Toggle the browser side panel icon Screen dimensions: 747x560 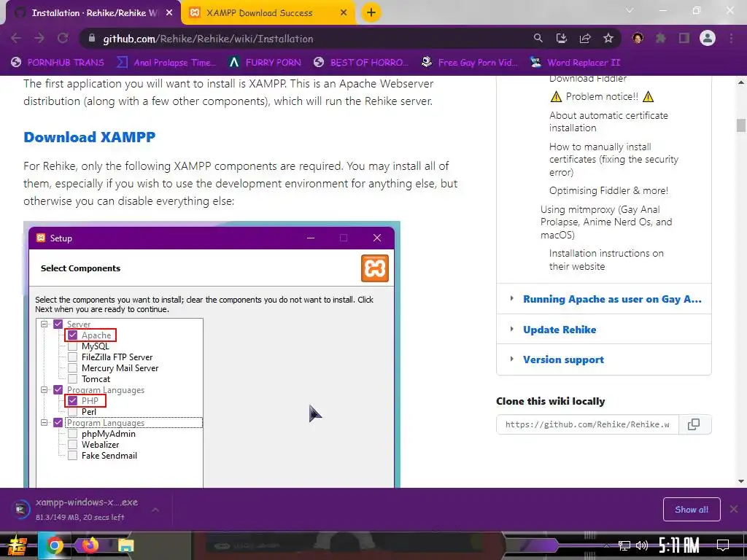(x=684, y=38)
